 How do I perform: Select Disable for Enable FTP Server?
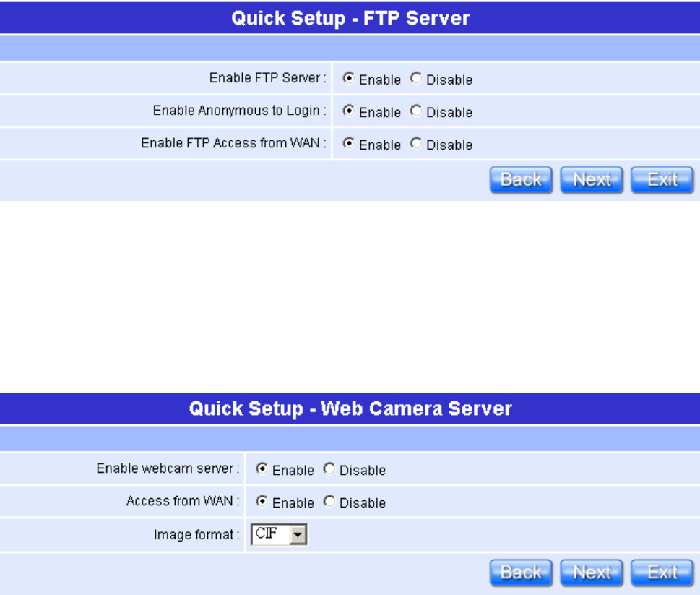click(x=416, y=78)
